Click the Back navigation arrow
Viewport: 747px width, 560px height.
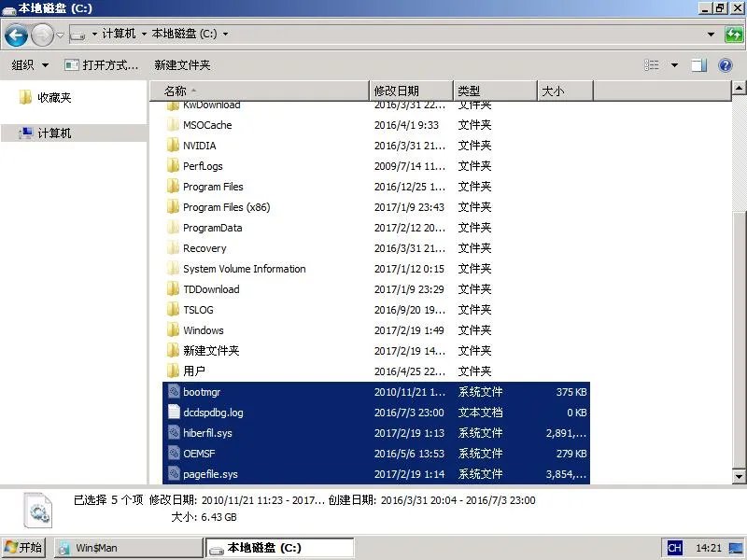pyautogui.click(x=17, y=35)
